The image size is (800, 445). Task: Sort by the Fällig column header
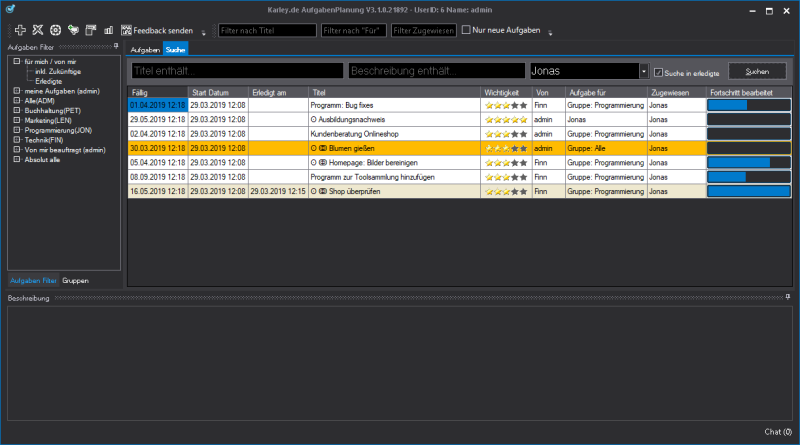[x=158, y=92]
